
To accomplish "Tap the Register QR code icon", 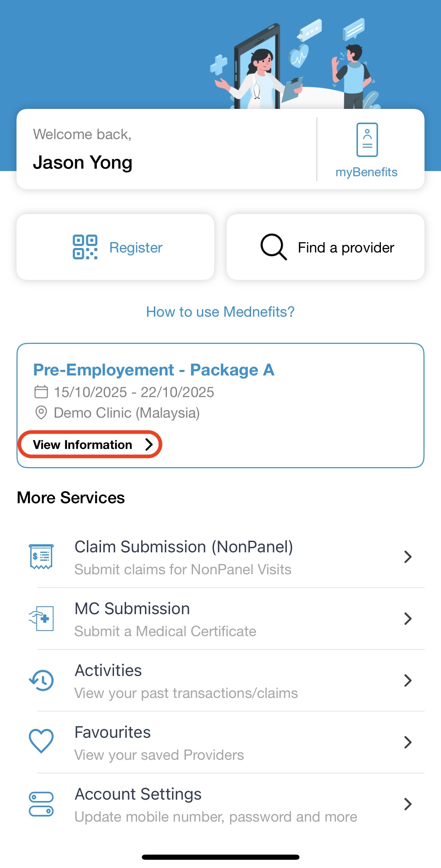I will click(x=85, y=247).
